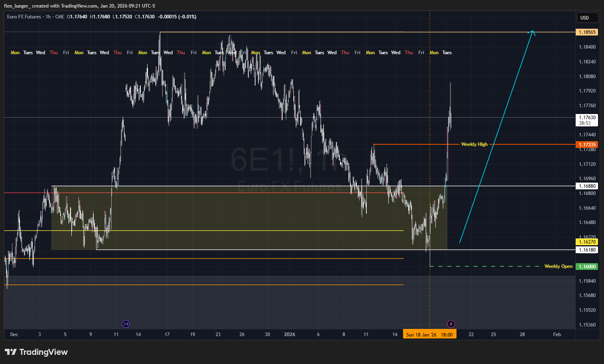Viewport: 604px width, 364px height.
Task: Click the contract rollover icon near 11 Dec
Action: (x=126, y=324)
